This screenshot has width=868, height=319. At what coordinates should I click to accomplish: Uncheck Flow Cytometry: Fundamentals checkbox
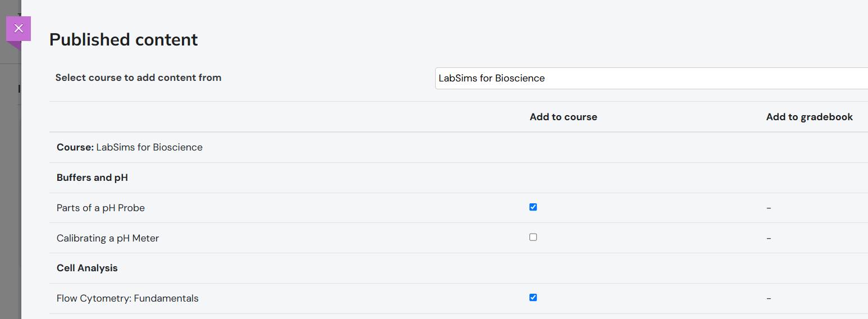pos(533,298)
